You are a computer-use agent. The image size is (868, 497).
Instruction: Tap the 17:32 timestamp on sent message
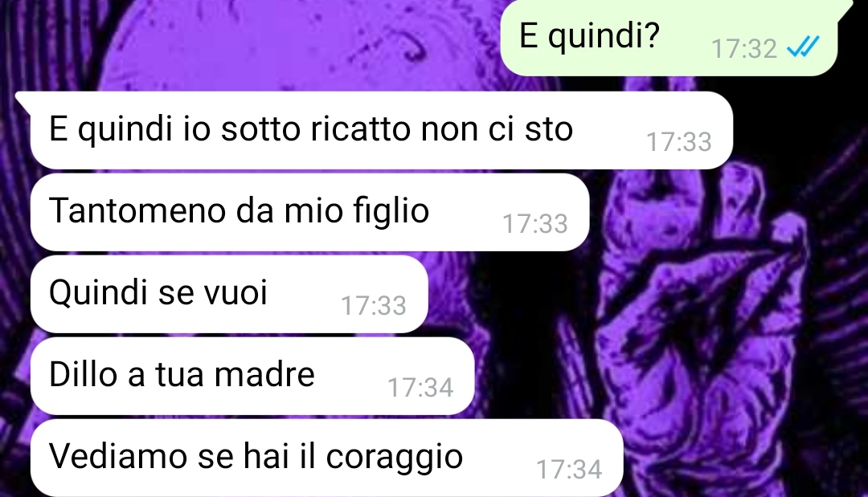click(x=744, y=49)
